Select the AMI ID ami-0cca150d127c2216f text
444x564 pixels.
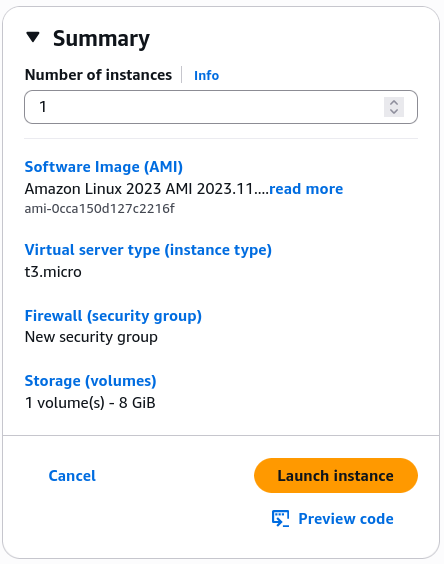(x=100, y=209)
